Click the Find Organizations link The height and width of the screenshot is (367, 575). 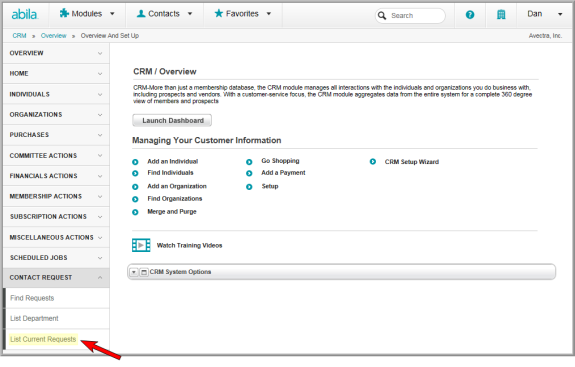175,199
